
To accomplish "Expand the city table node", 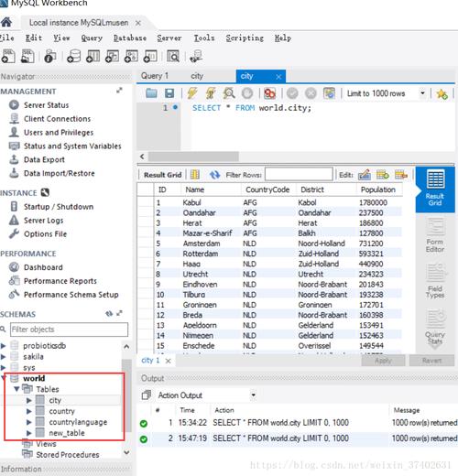I will (x=29, y=400).
